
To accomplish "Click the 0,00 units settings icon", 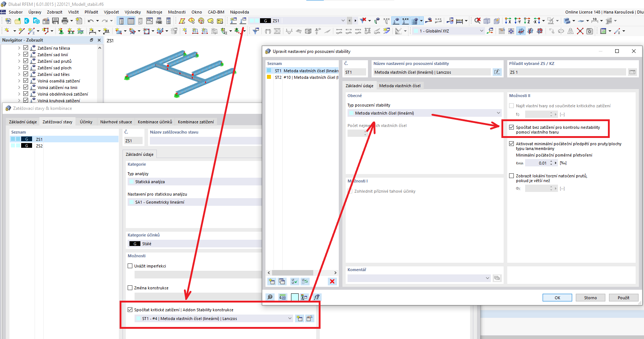I will pos(283,297).
